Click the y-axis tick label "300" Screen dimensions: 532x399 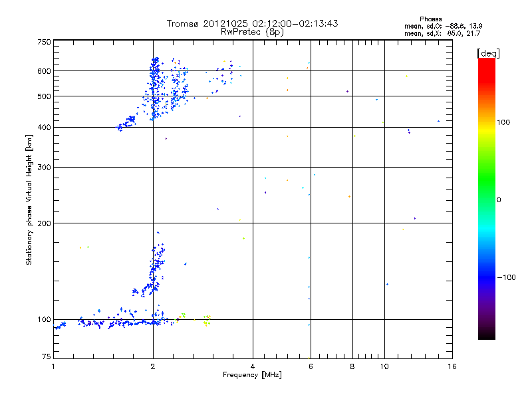(44, 168)
